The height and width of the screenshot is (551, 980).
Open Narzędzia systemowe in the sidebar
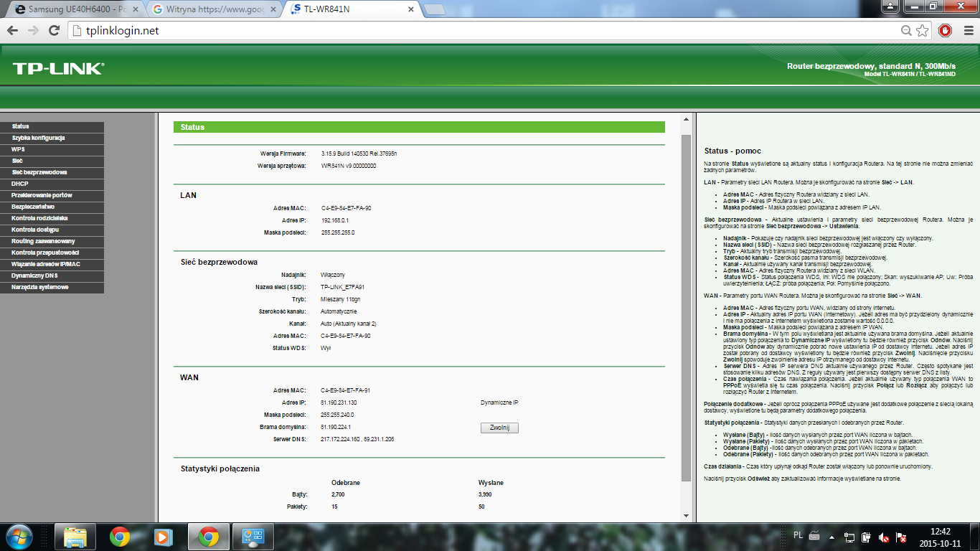(52, 287)
